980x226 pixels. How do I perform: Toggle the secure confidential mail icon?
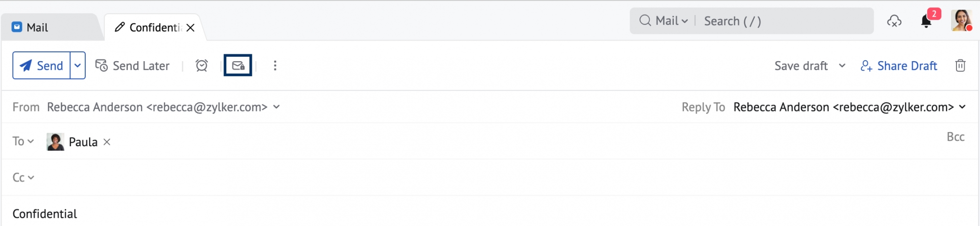[238, 66]
